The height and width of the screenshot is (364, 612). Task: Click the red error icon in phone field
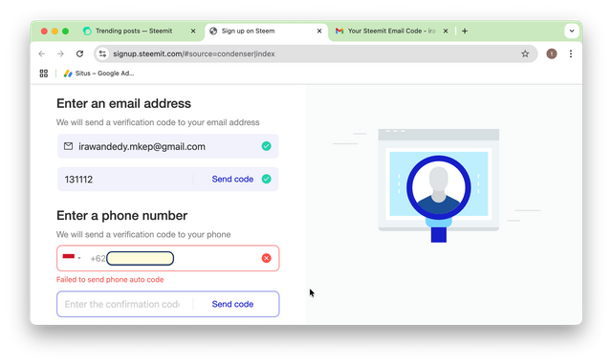(266, 258)
